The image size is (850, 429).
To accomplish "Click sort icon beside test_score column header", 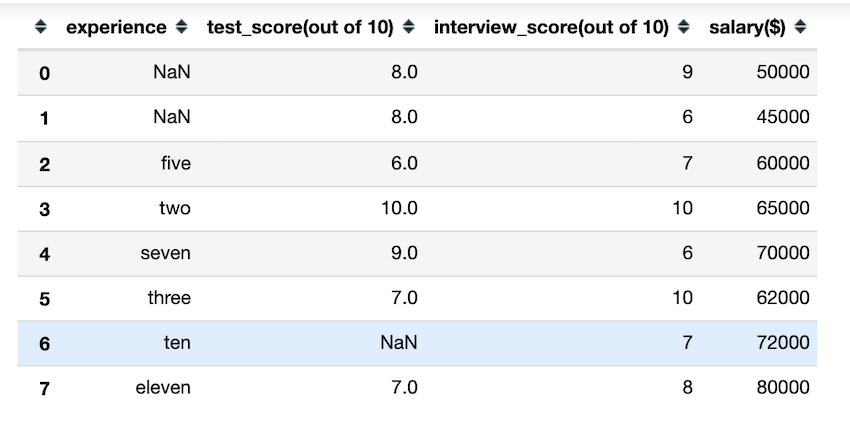I will 408,27.
